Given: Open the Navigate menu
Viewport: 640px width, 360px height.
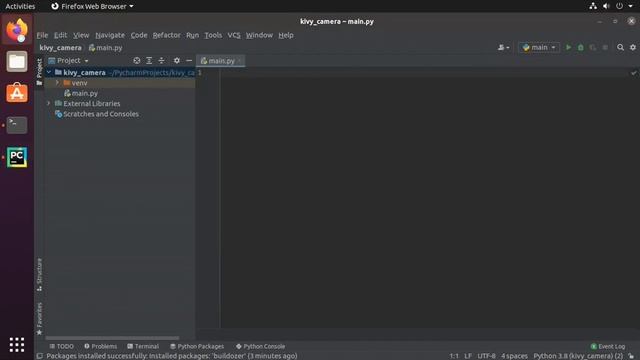Looking at the screenshot, I should click(x=110, y=35).
